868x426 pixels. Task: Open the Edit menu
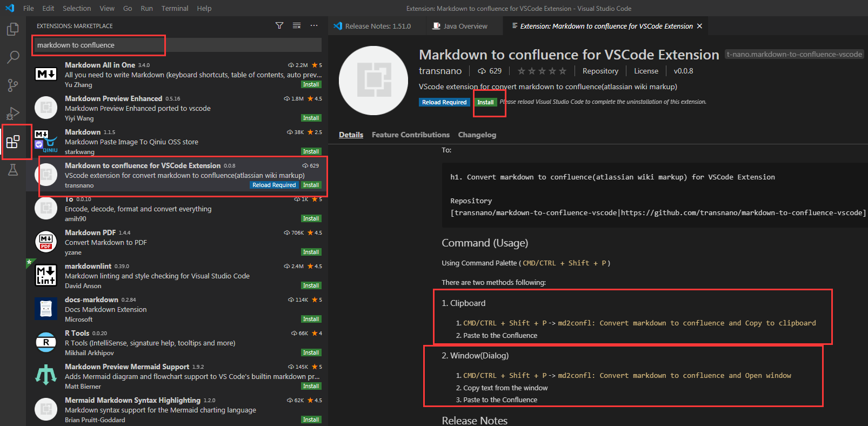(48, 8)
